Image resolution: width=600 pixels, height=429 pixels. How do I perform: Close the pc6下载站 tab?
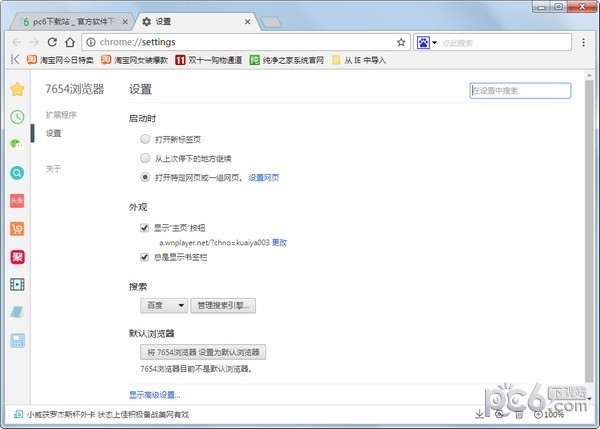(125, 22)
